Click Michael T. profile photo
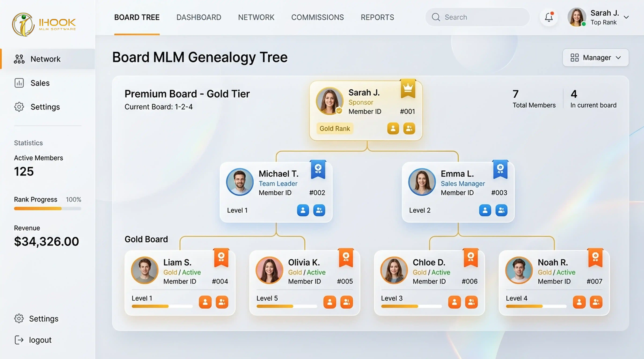This screenshot has height=359, width=644. coord(240,182)
